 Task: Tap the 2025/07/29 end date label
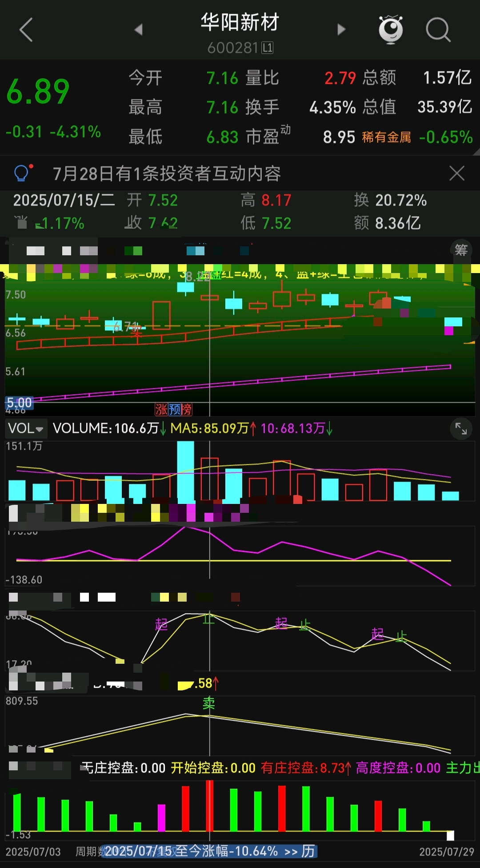coord(447,852)
